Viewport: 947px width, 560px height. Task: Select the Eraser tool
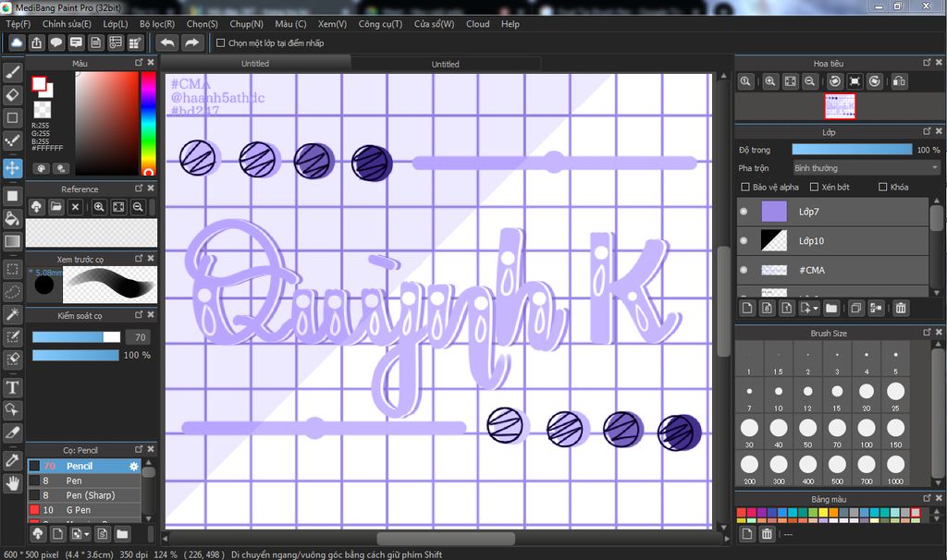tap(12, 95)
